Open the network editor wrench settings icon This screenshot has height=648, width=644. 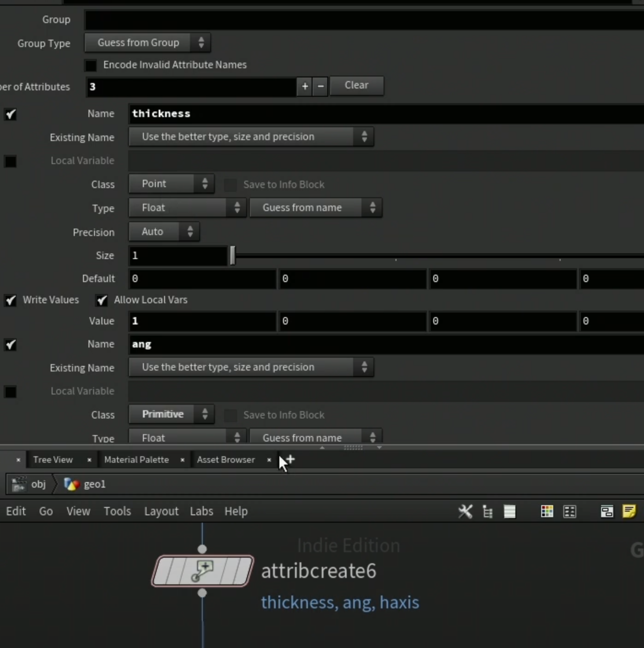[465, 511]
